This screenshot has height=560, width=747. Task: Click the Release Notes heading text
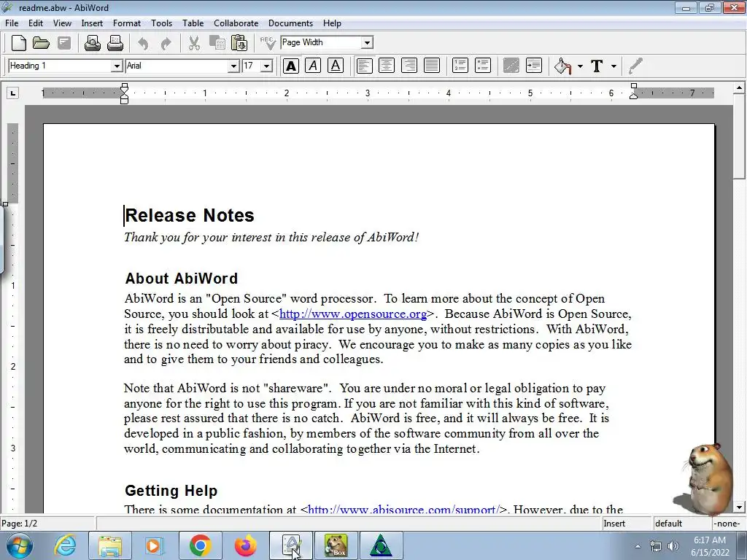pos(190,215)
